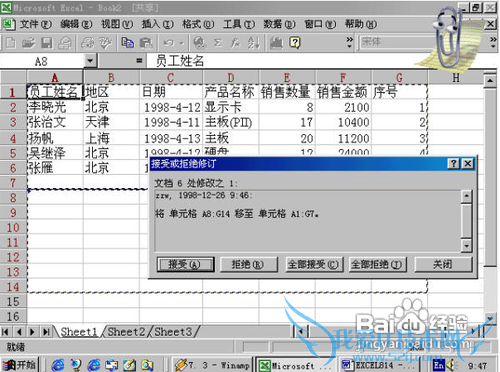The height and width of the screenshot is (372, 500).
Task: Open the Name Box dropdown arrow
Action: coord(90,61)
